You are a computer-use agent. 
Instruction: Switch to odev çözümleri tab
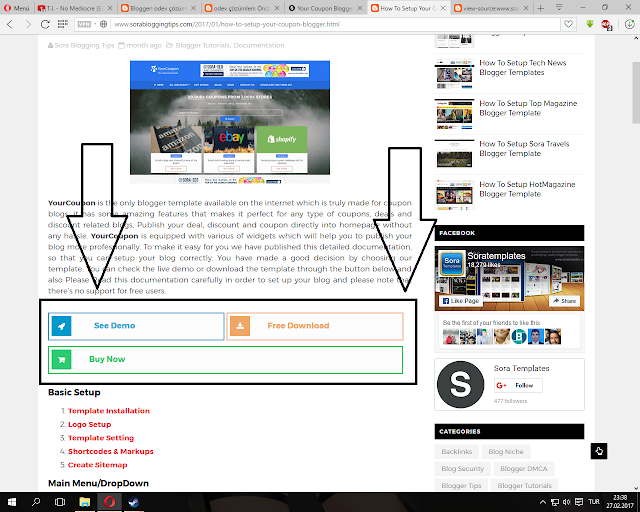pyautogui.click(x=241, y=8)
